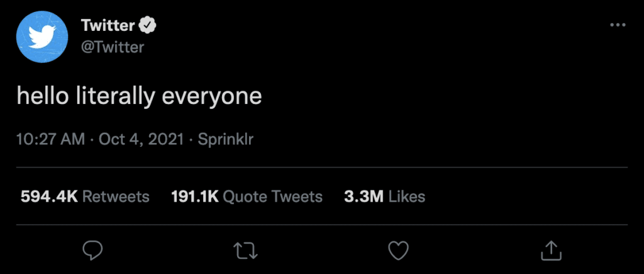The image size is (644, 274).
Task: Click the share upload arrow icon
Action: 551,251
